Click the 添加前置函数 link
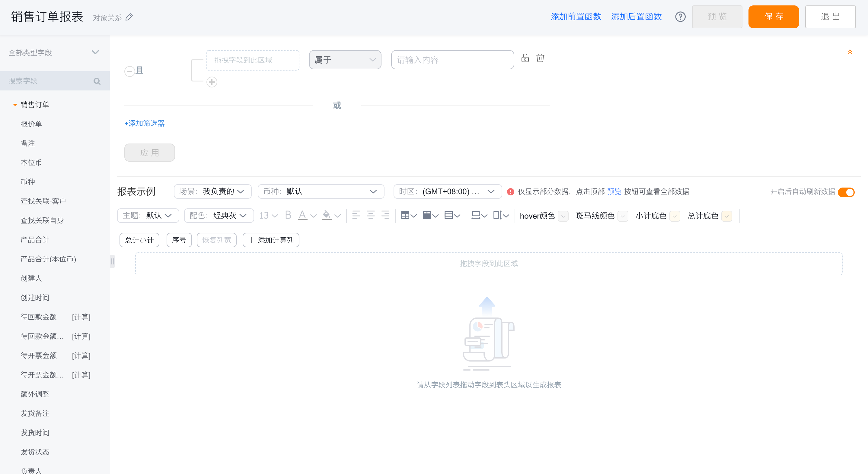The image size is (868, 474). point(576,17)
